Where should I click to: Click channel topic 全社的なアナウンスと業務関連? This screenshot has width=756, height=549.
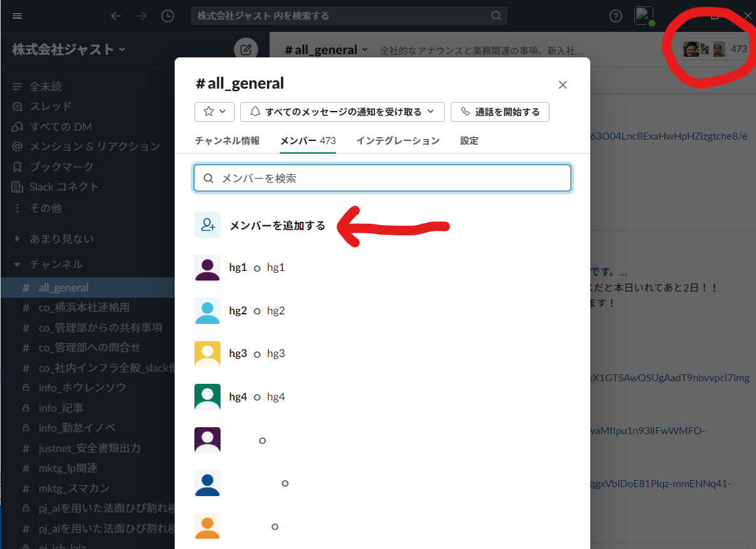tap(481, 50)
